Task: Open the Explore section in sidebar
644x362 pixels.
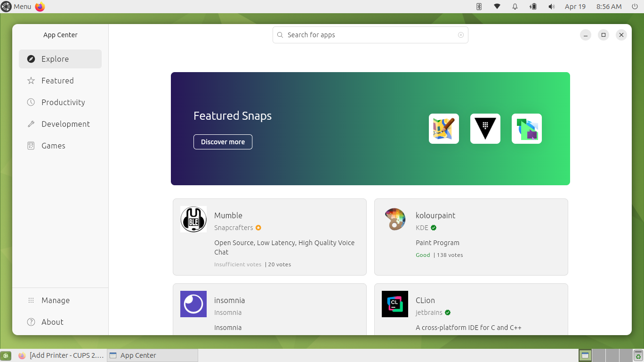Action: [60, 59]
